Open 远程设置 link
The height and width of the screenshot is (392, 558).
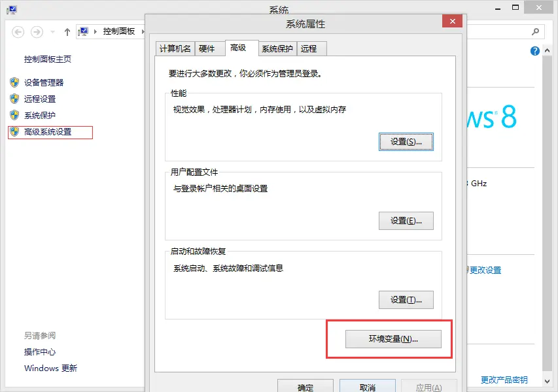40,99
